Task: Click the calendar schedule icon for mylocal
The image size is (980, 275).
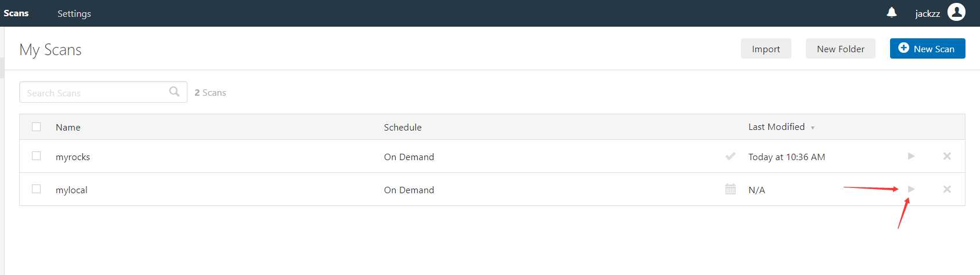Action: click(731, 189)
